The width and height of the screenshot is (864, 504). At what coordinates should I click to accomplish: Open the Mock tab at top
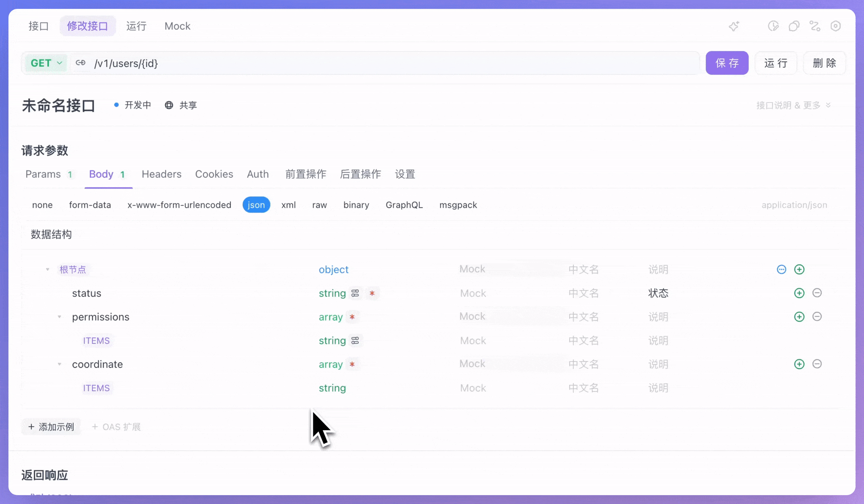[177, 26]
